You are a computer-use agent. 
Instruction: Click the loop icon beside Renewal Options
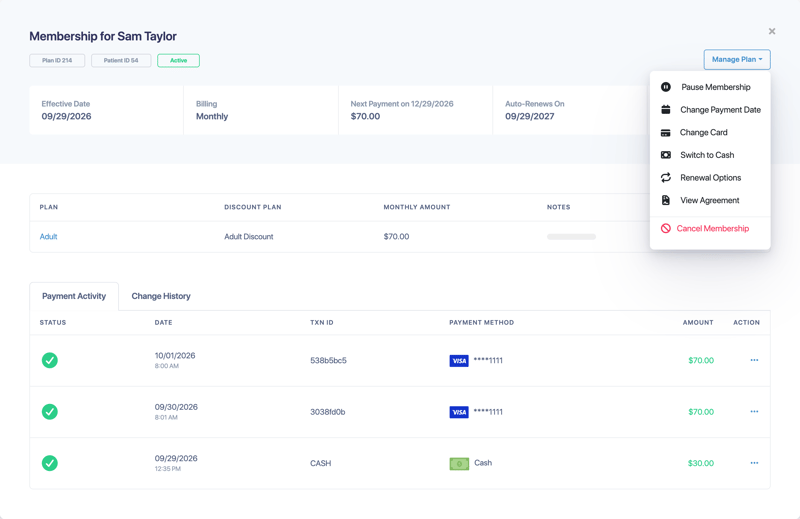pyautogui.click(x=666, y=178)
